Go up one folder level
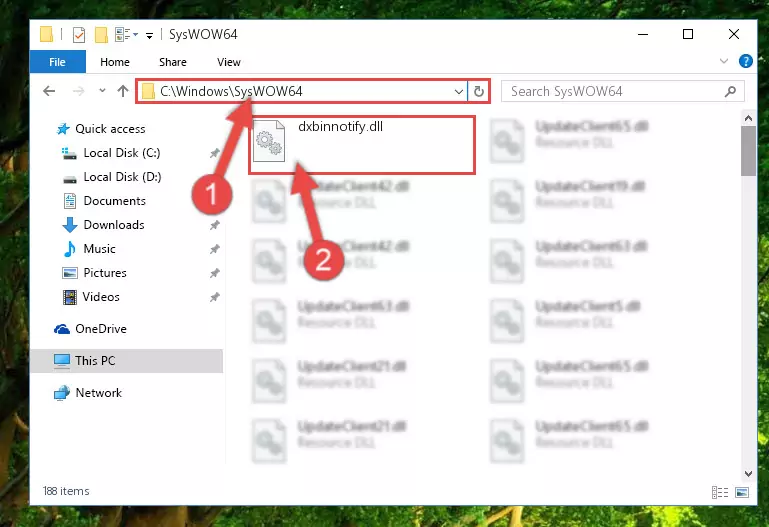Image resolution: width=769 pixels, height=527 pixels. (x=123, y=91)
